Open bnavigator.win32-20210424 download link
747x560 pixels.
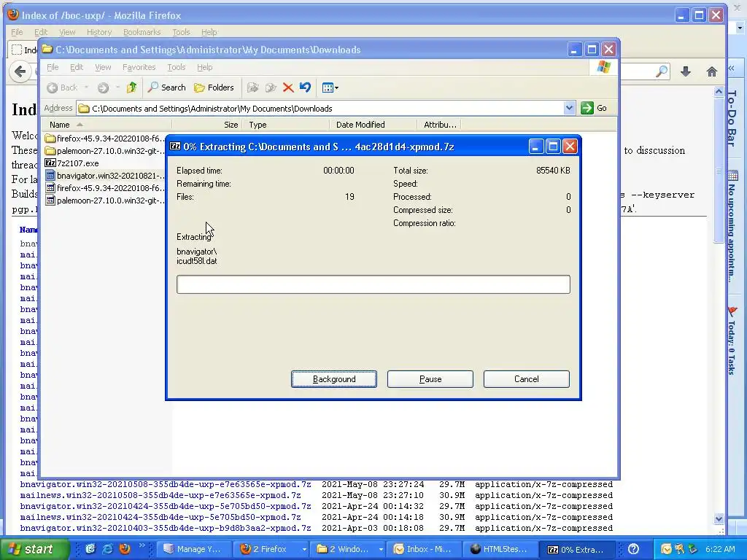click(166, 506)
